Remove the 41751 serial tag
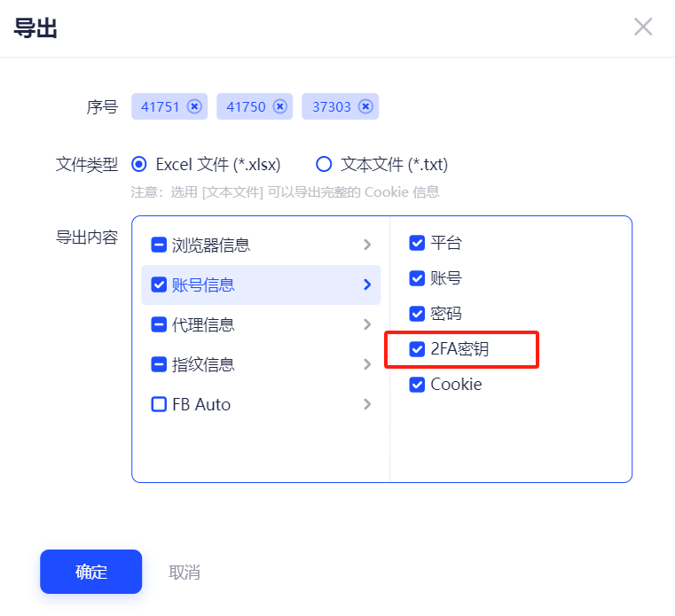This screenshot has height=616, width=675. coord(194,106)
